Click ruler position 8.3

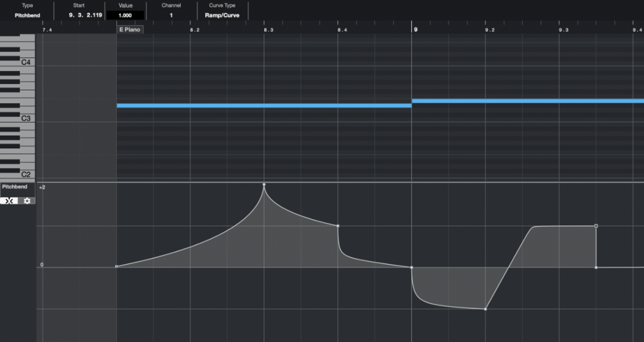point(268,29)
